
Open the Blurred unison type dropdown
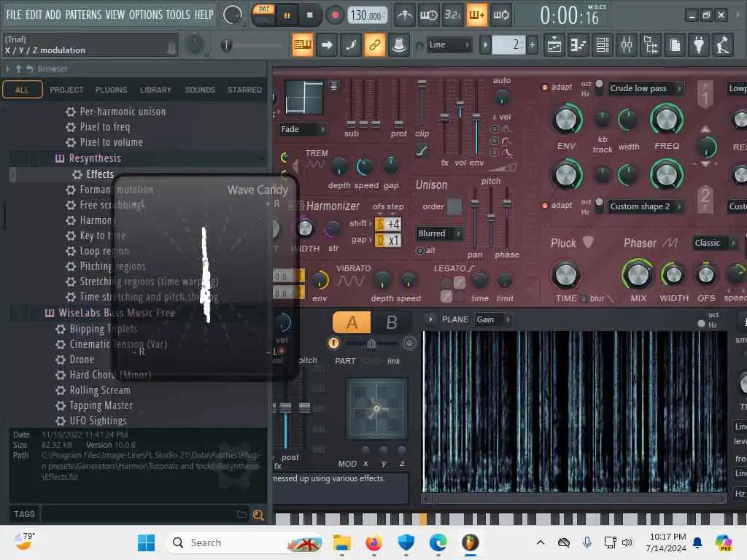439,233
